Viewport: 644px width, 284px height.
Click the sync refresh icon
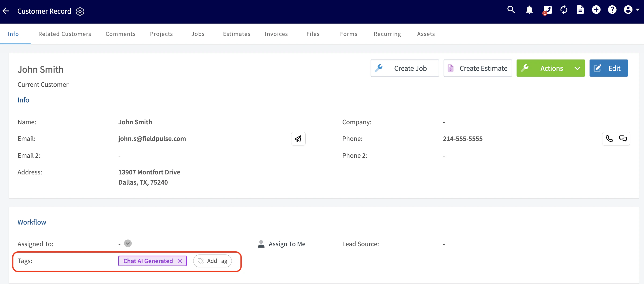click(564, 10)
